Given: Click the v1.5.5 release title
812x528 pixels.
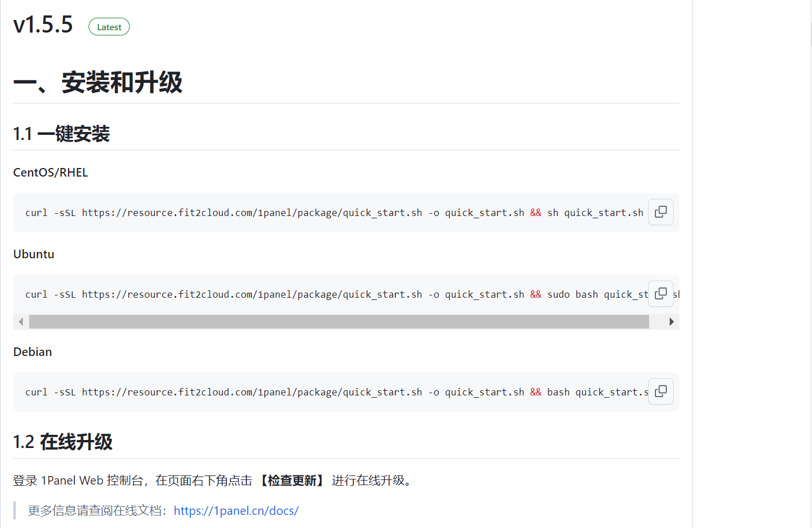Looking at the screenshot, I should coord(43,25).
